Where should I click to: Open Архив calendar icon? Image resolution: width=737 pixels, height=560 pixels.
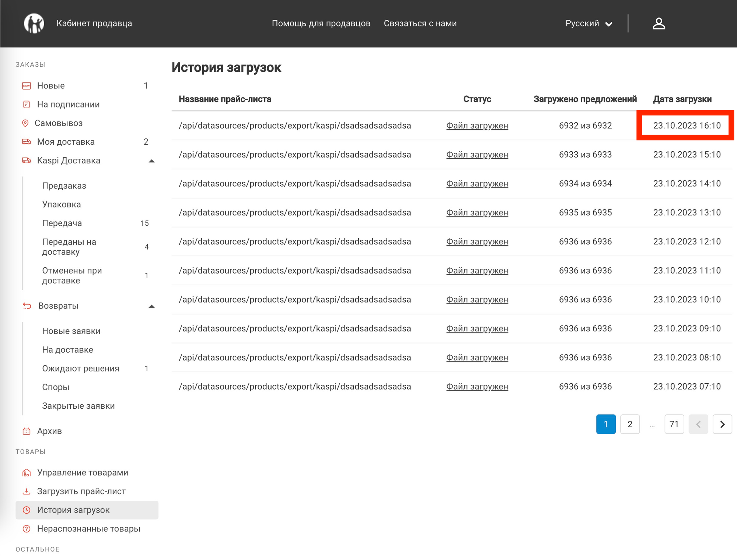[27, 431]
